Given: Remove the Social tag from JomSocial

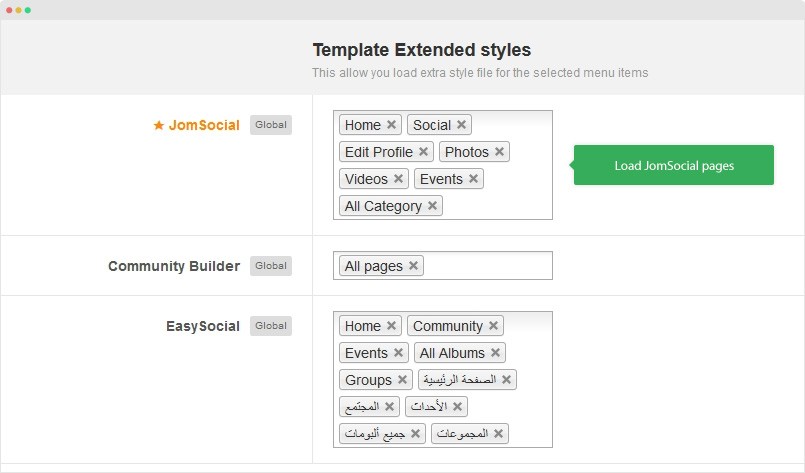Looking at the screenshot, I should [x=461, y=125].
